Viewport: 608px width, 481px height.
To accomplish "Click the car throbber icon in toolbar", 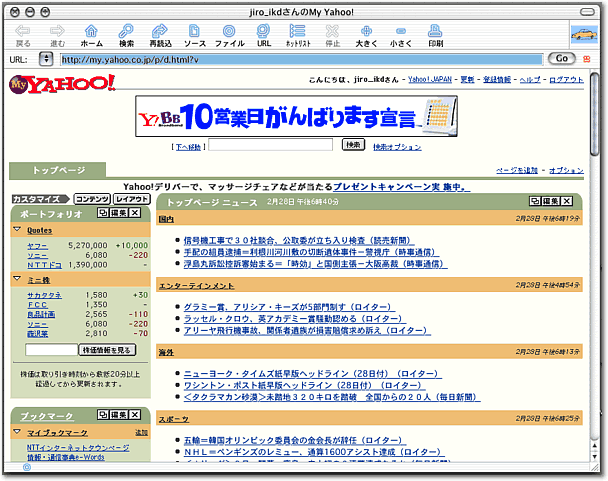I will [584, 34].
